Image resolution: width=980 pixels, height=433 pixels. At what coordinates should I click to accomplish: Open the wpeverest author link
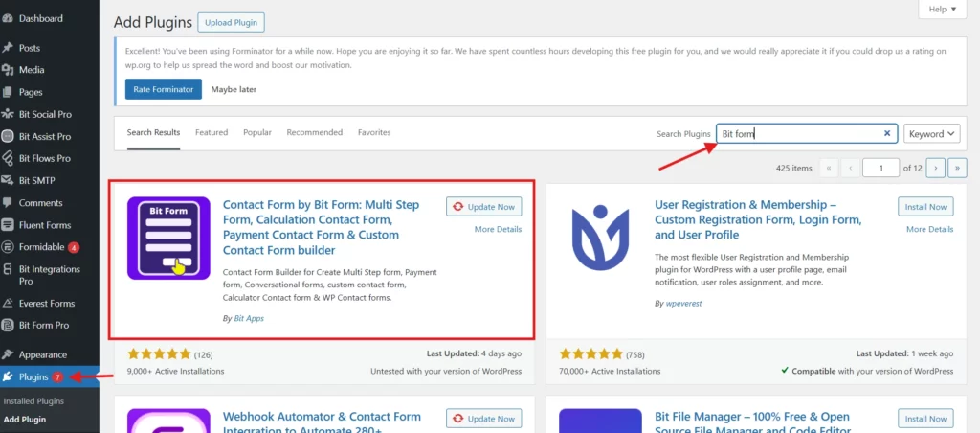coord(683,303)
